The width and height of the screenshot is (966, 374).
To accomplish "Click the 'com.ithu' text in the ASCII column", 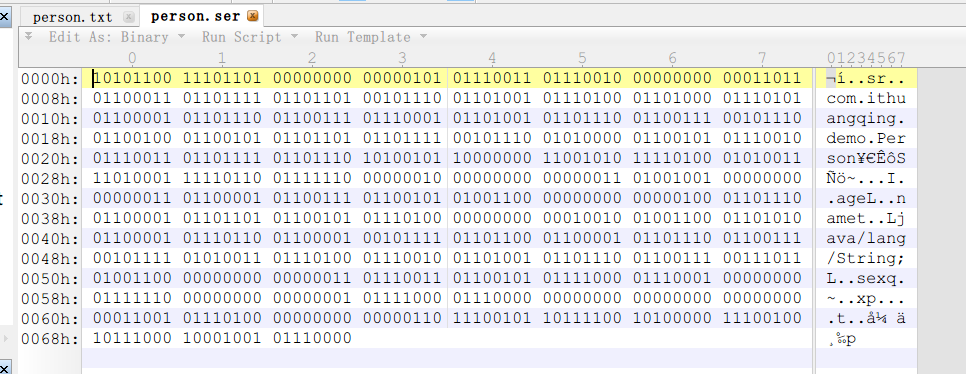I will coord(866,99).
